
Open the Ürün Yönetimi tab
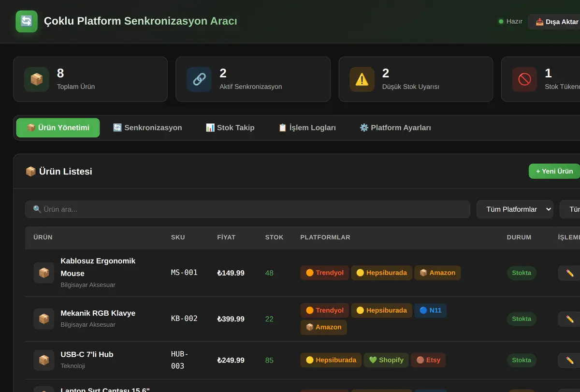(58, 128)
